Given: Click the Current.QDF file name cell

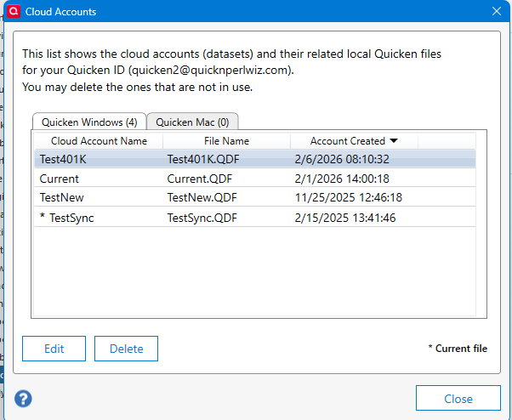Looking at the screenshot, I should pos(200,179).
